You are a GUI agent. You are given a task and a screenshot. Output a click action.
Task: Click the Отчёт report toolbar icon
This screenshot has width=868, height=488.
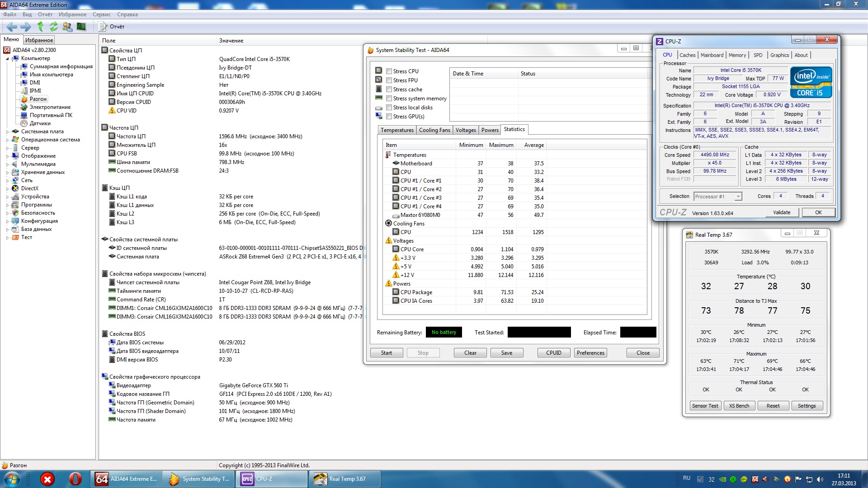[103, 27]
